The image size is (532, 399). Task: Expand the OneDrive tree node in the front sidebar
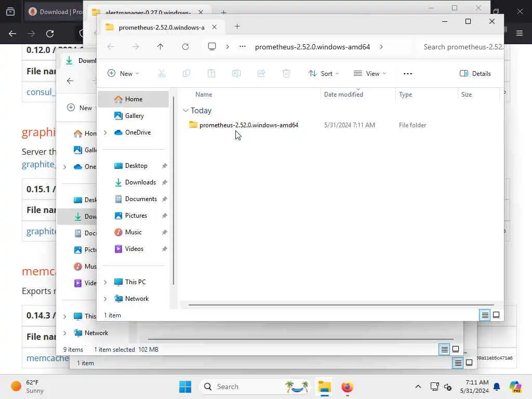pos(105,132)
